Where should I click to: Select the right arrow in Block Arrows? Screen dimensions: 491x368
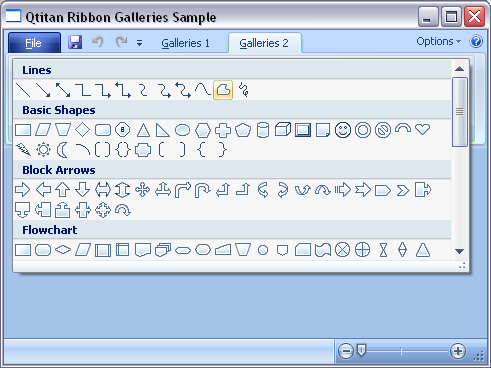point(23,190)
